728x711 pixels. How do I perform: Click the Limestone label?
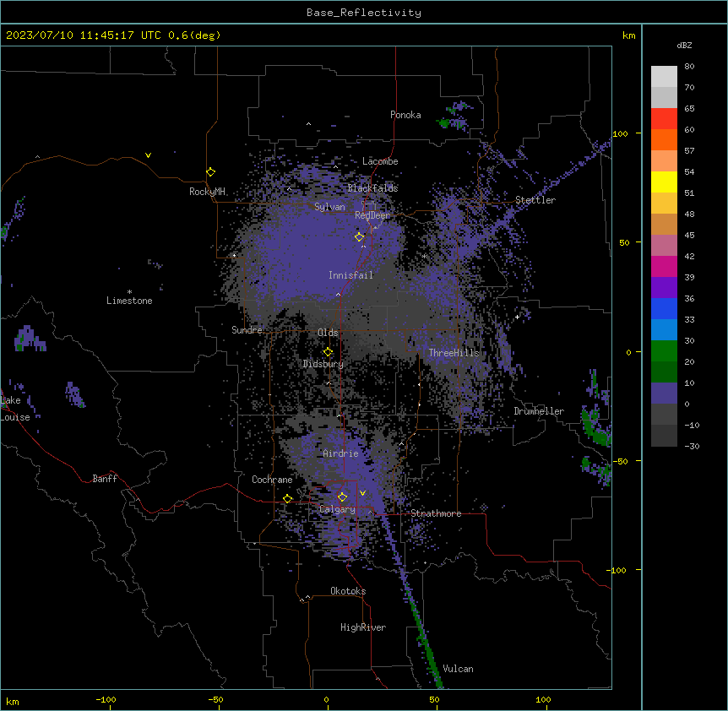click(129, 301)
